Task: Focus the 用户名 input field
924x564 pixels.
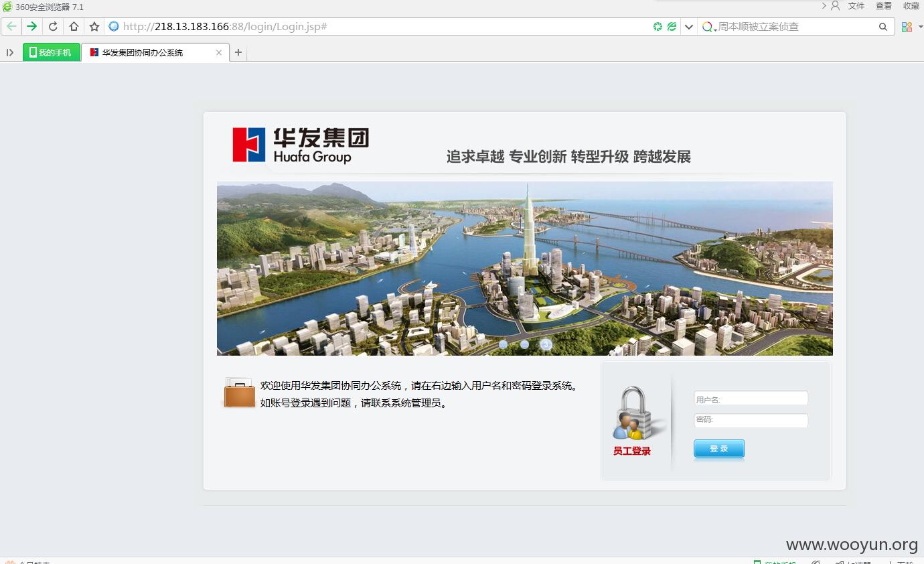Action: (751, 399)
